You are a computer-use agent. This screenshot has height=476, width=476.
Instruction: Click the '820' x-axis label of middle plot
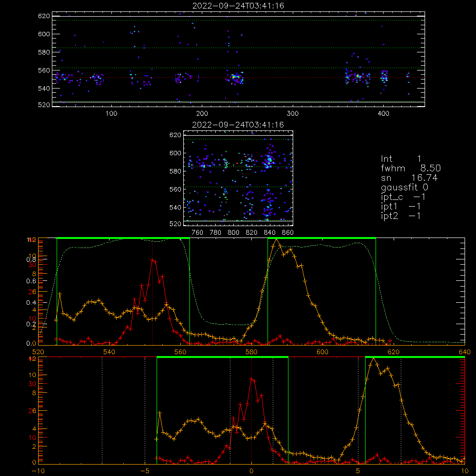tap(251, 233)
